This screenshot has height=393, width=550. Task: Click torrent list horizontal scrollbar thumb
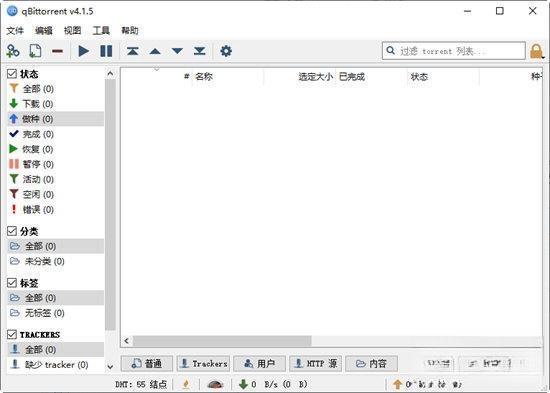pos(222,341)
